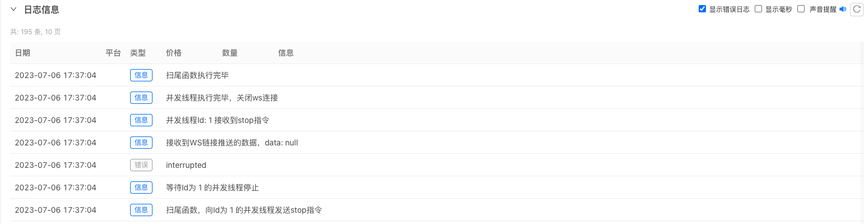
Task: Click 信息 tag beside data: null entry
Action: 141,143
